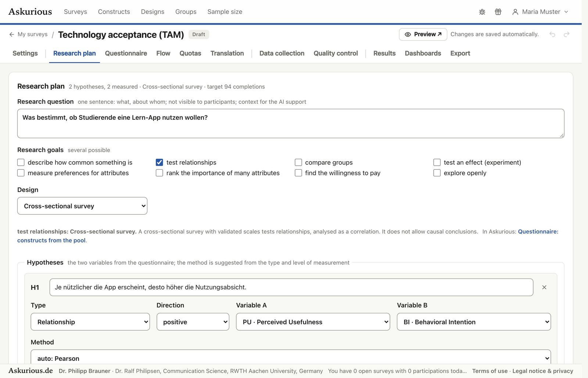Enable 'compare groups' checkbox
Image resolution: width=588 pixels, height=378 pixels.
(298, 162)
